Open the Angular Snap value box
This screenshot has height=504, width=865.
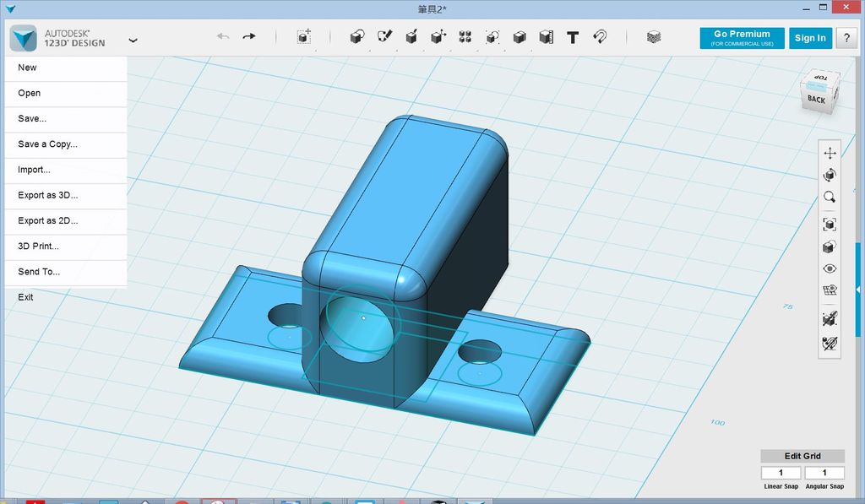824,473
